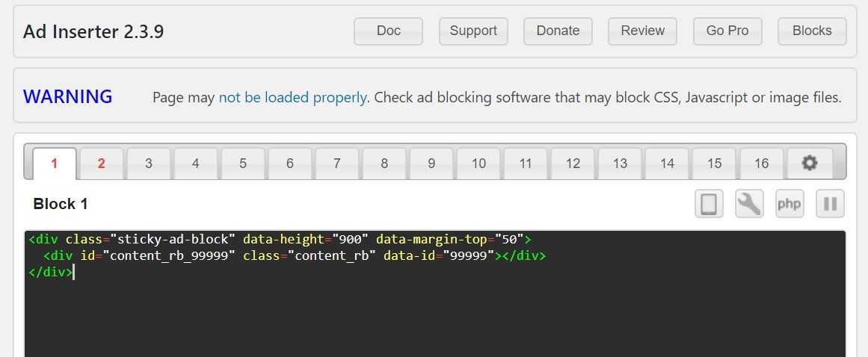Viewport: 868px width, 357px height.
Task: Click the Block 1 name label
Action: coord(61,204)
